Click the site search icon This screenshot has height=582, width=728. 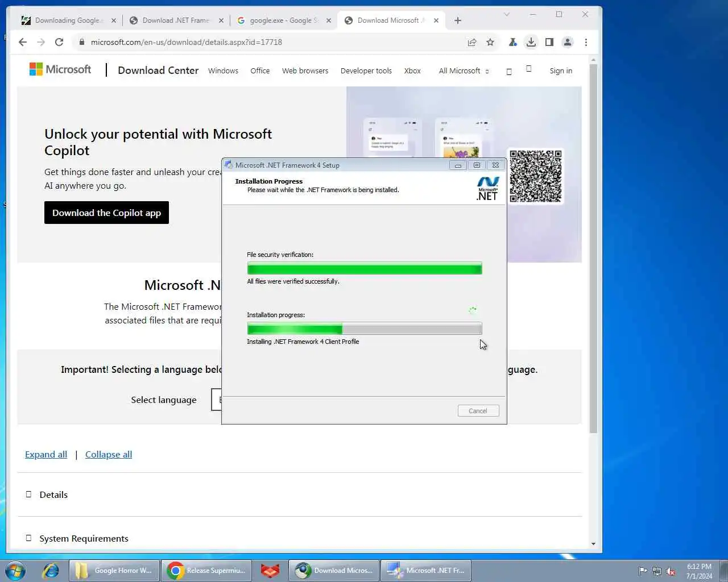click(x=509, y=72)
